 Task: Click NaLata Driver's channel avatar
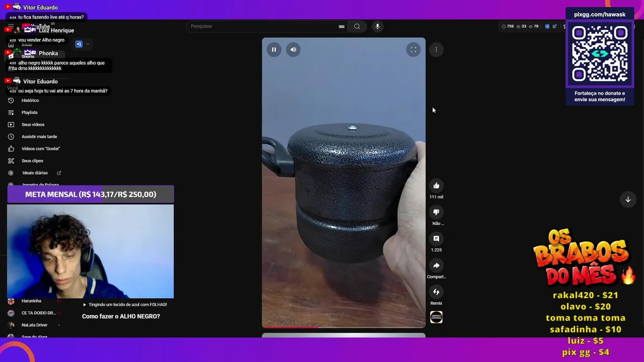coord(11,325)
